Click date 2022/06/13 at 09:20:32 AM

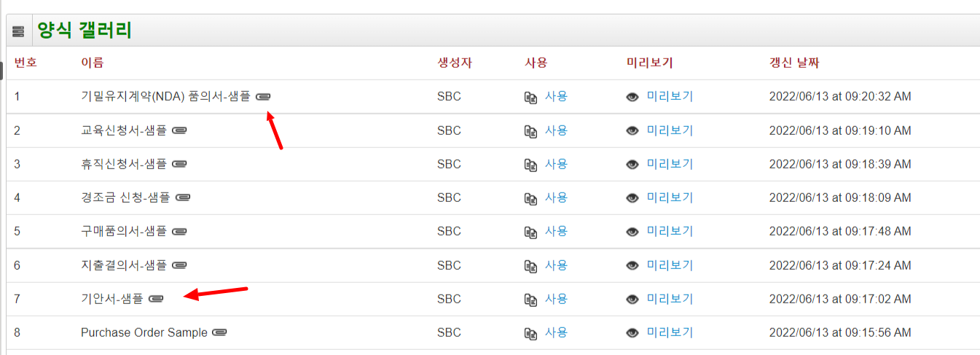840,97
